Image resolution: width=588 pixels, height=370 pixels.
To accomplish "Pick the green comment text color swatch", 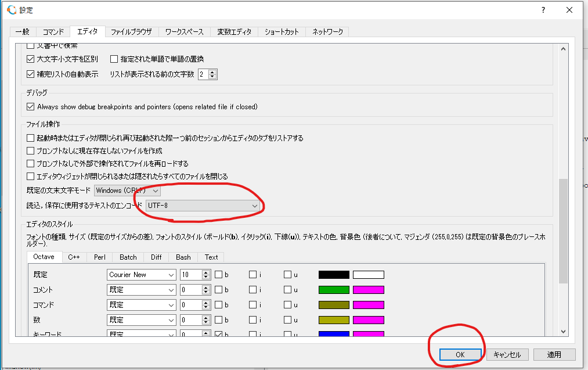I will tap(334, 289).
